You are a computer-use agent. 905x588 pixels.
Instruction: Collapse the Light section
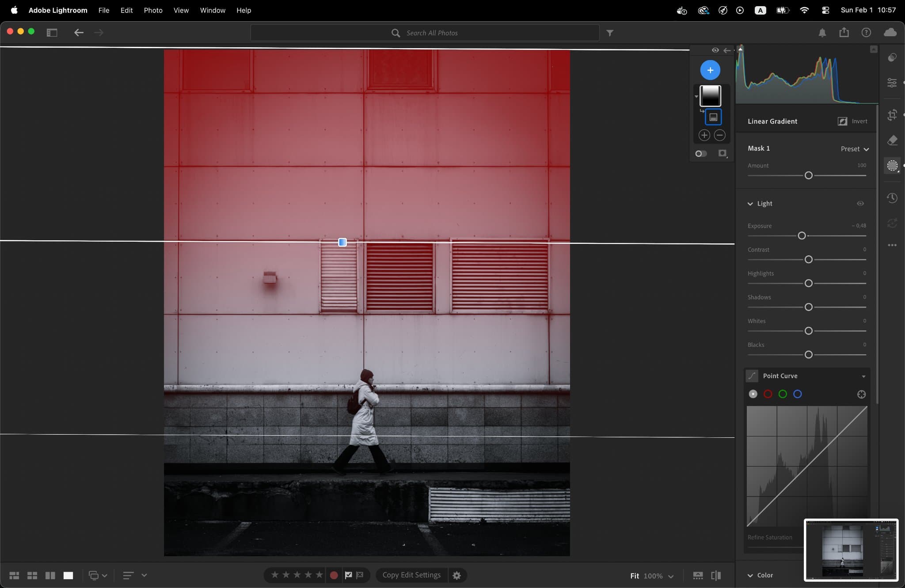(x=750, y=204)
